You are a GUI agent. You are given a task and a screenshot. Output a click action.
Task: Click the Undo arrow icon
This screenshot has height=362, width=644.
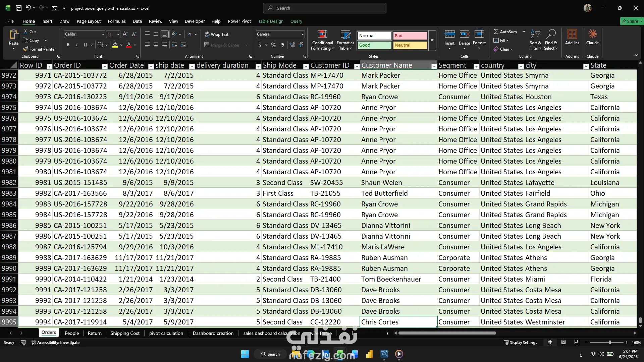pos(29,8)
